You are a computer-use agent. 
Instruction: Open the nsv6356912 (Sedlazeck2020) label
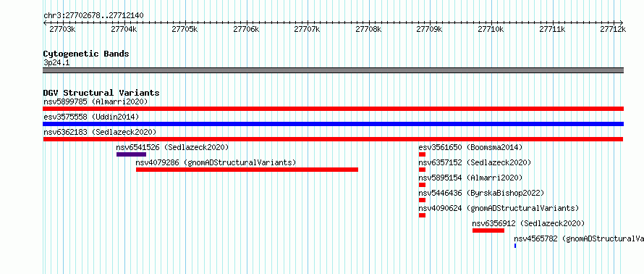(x=528, y=223)
